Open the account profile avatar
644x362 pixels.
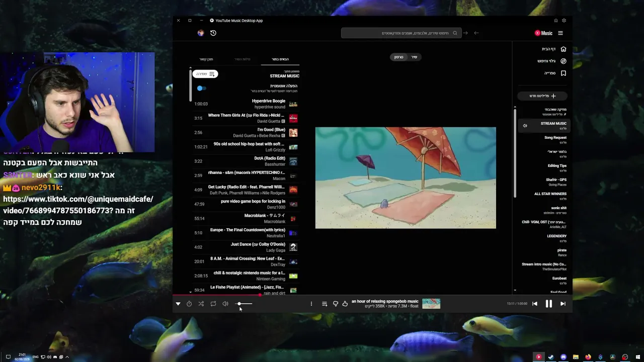[201, 33]
